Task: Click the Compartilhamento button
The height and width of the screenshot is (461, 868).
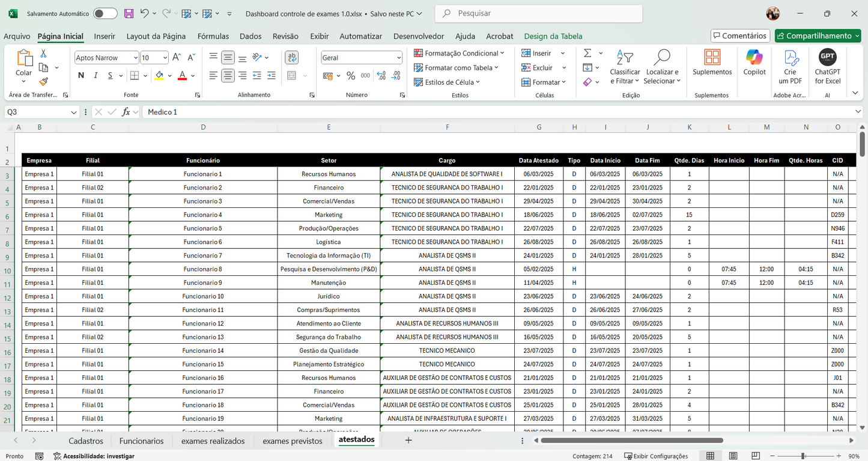Action: pos(818,35)
